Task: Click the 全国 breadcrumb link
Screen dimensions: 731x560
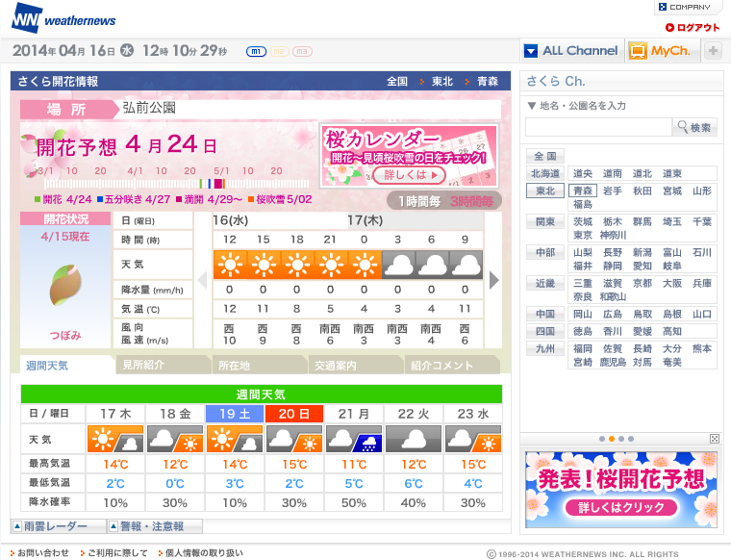Action: tap(396, 82)
